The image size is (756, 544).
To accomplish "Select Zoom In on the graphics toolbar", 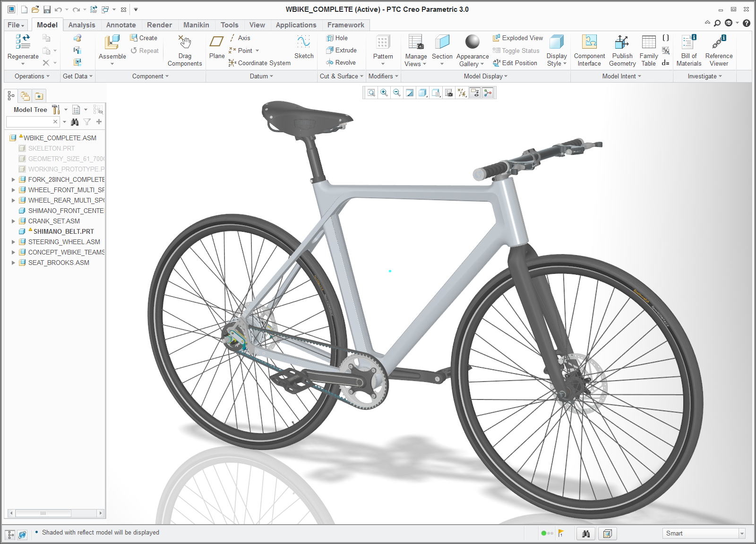I will click(384, 93).
